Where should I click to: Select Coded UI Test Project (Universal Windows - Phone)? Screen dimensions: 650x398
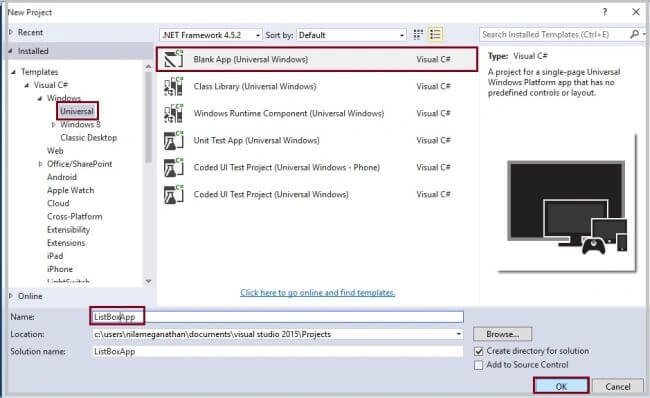317,167
